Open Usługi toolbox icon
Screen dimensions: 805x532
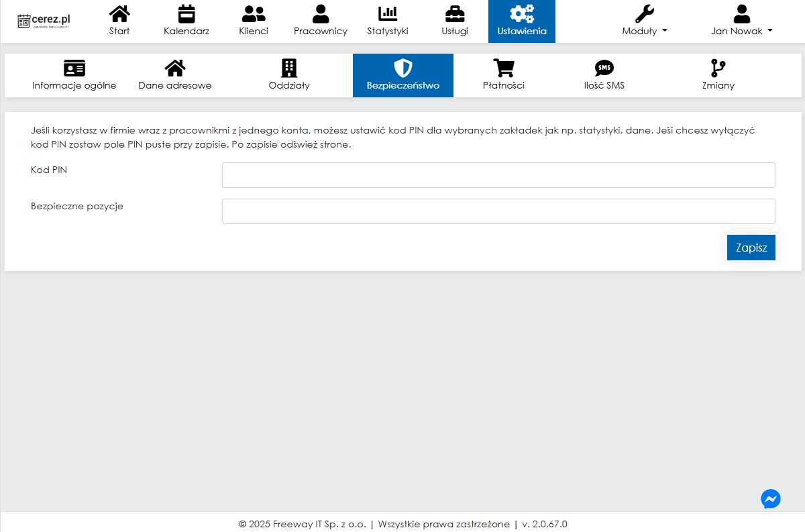coord(455,14)
